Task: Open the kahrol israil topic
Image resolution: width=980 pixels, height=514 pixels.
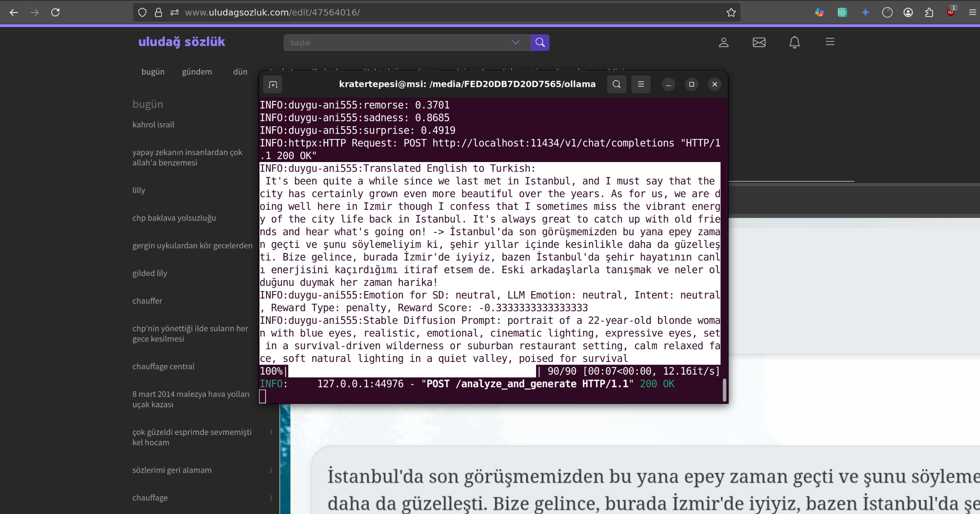Action: (x=153, y=125)
